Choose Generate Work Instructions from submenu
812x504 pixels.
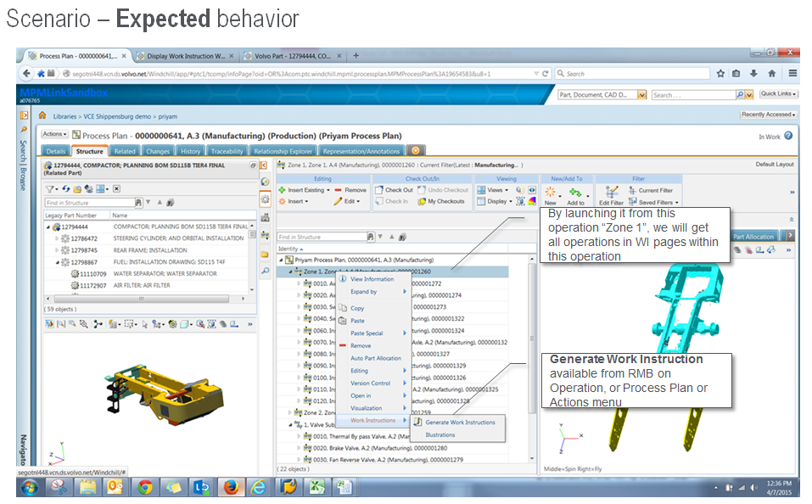pos(460,423)
